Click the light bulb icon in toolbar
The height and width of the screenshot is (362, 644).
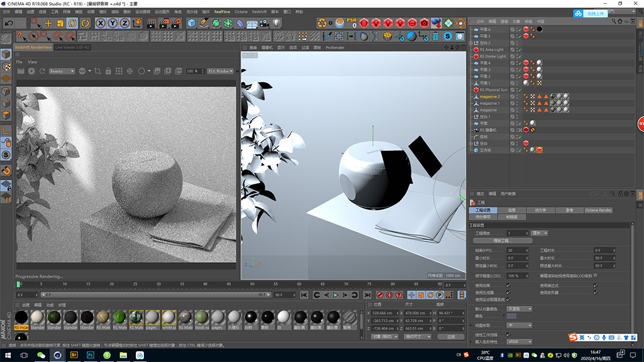276,23
